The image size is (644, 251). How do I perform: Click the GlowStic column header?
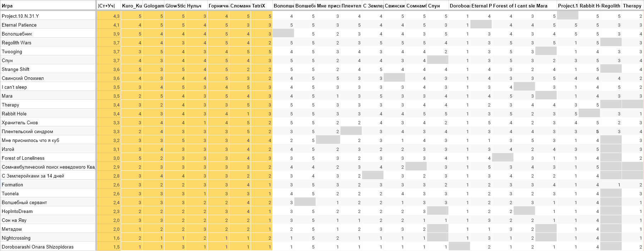pyautogui.click(x=175, y=6)
